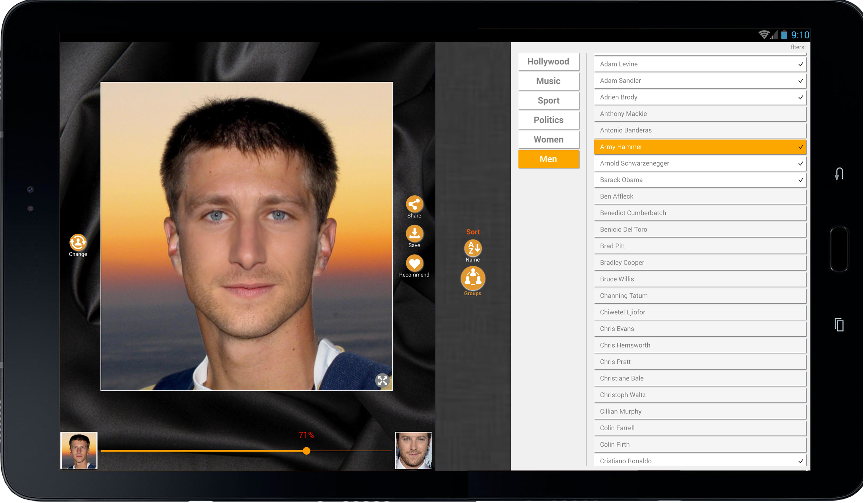Choose Christiane Bale from list
This screenshot has height=503, width=868.
point(700,378)
